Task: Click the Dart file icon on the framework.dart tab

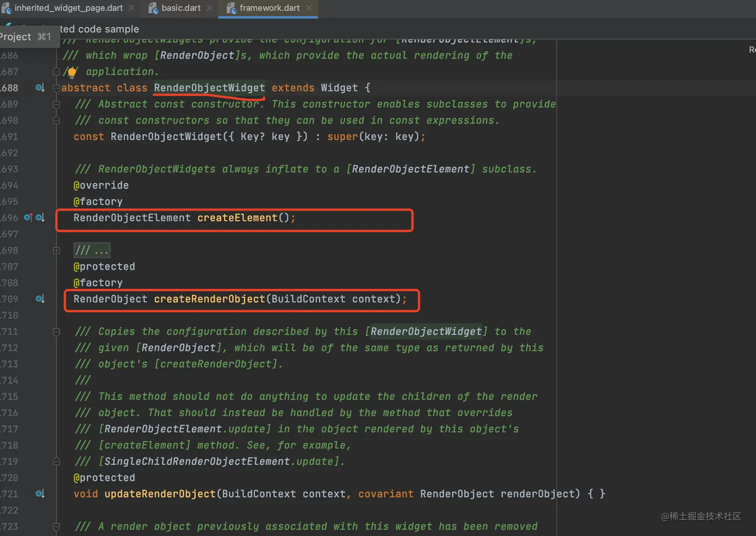Action: point(231,8)
